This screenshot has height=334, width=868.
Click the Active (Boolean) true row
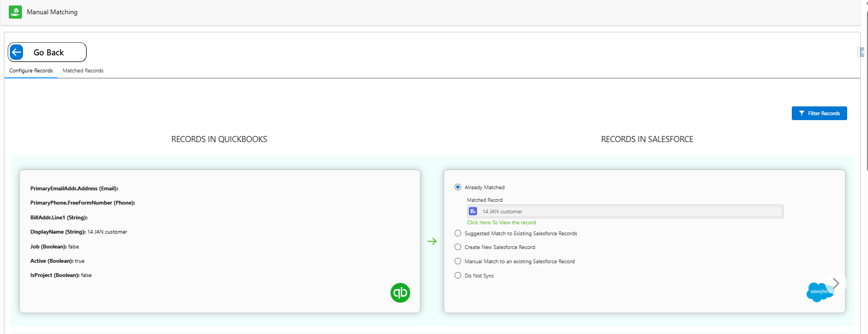coord(58,261)
